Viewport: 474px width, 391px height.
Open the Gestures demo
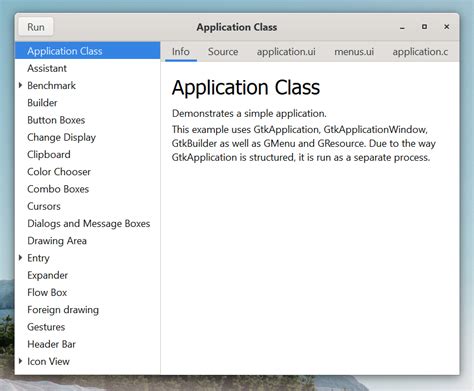click(87, 327)
